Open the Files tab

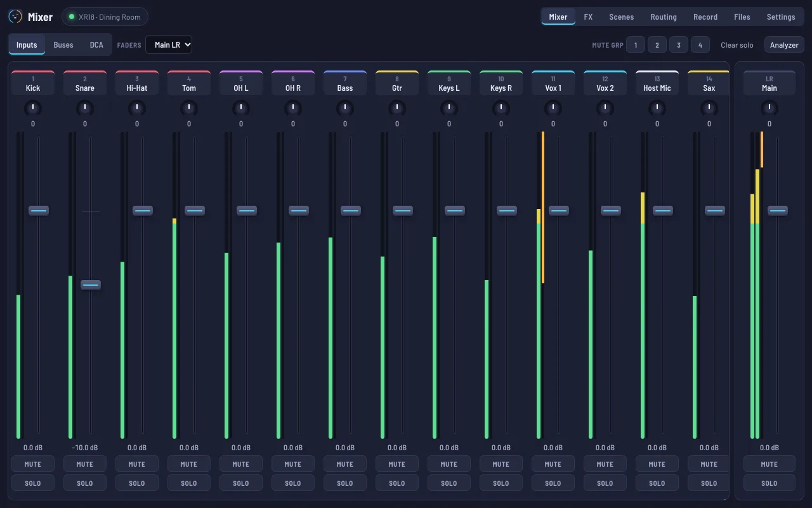(x=742, y=17)
